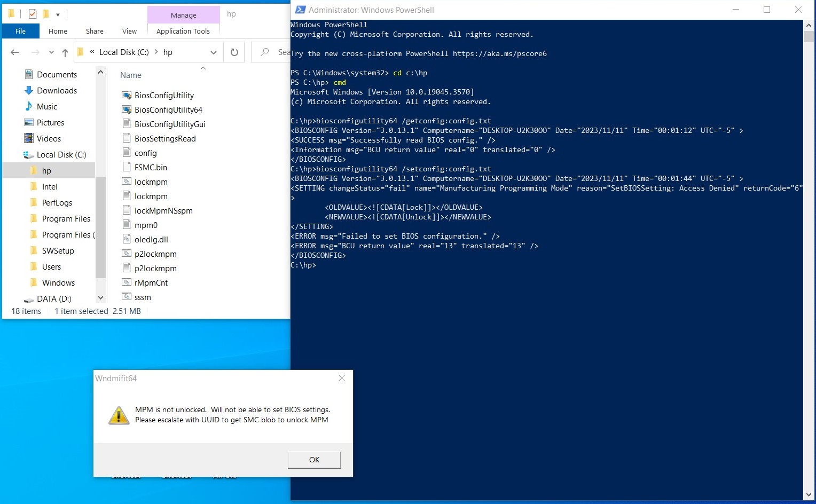The image size is (816, 504).
Task: Click the New folder icon in Quick Access toolbar
Action: pos(46,14)
